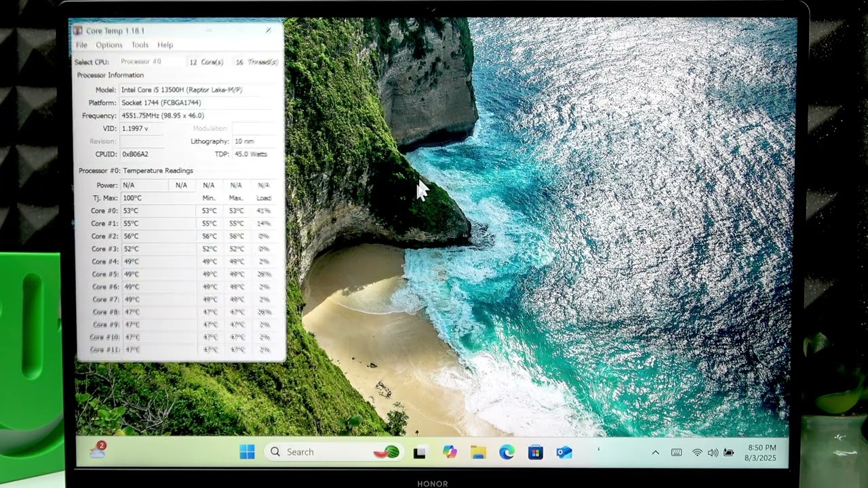Launch Copilot from the taskbar
Image resolution: width=868 pixels, height=488 pixels.
[x=450, y=452]
